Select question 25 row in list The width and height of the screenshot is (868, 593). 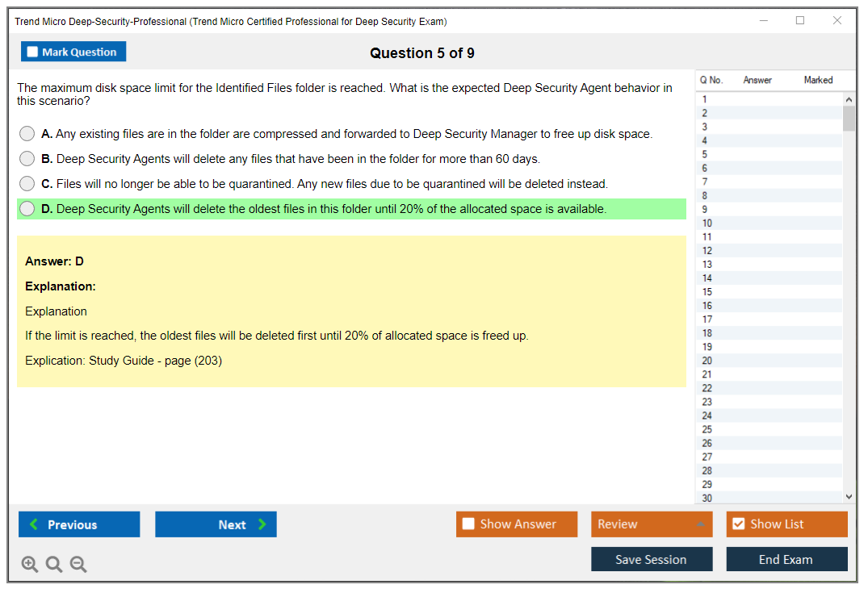[707, 429]
